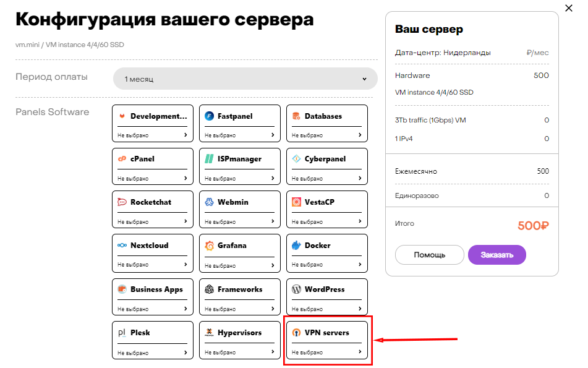Open the payment period dropdown
The width and height of the screenshot is (588, 368).
coord(245,79)
